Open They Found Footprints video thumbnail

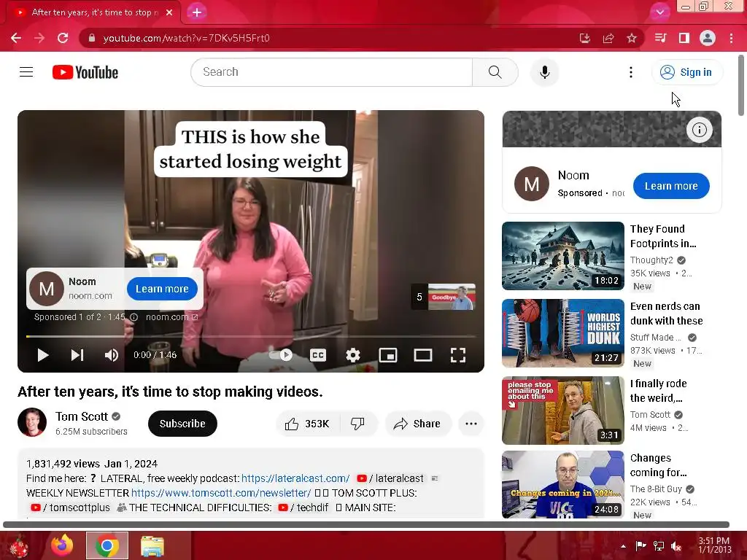pyautogui.click(x=563, y=256)
